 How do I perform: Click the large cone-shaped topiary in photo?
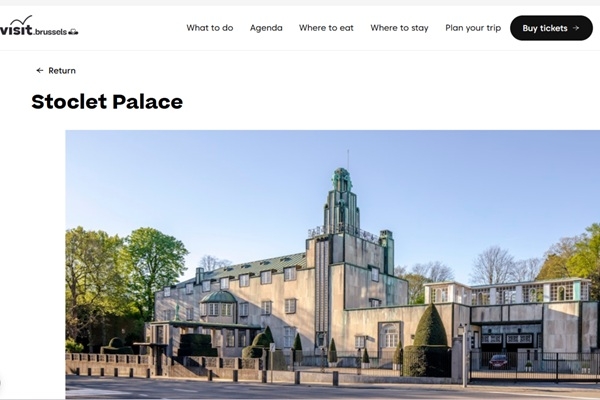coord(430,326)
